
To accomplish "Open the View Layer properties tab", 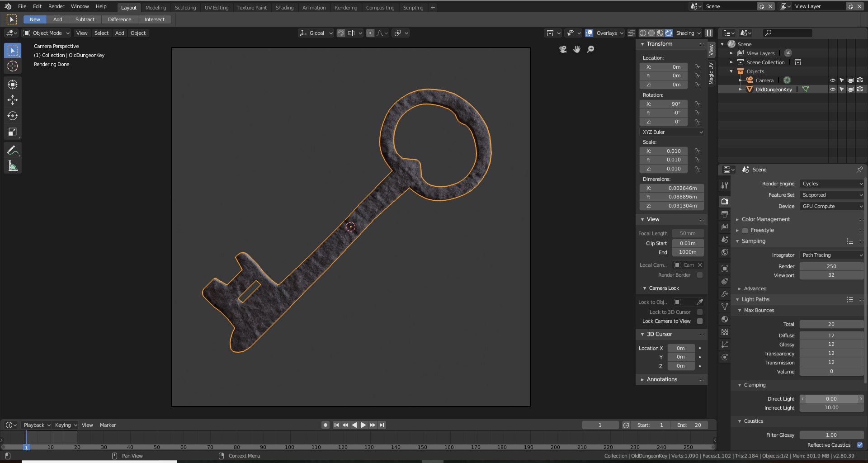I will click(725, 227).
